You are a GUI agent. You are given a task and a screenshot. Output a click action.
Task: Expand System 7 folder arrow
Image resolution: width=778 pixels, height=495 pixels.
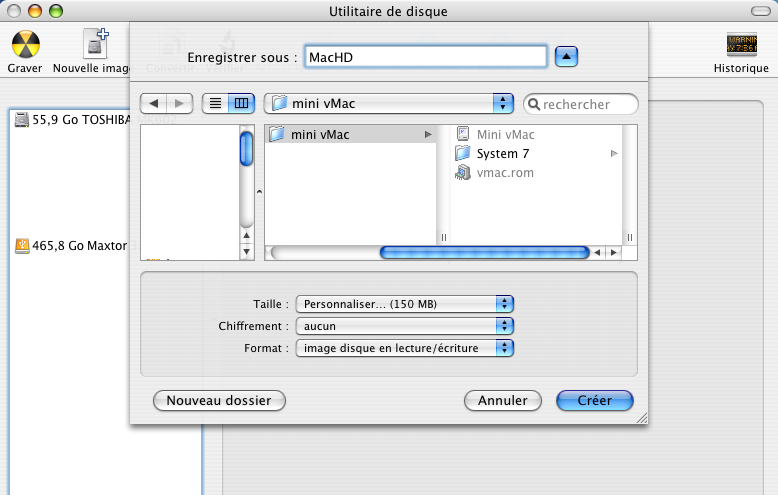(614, 154)
